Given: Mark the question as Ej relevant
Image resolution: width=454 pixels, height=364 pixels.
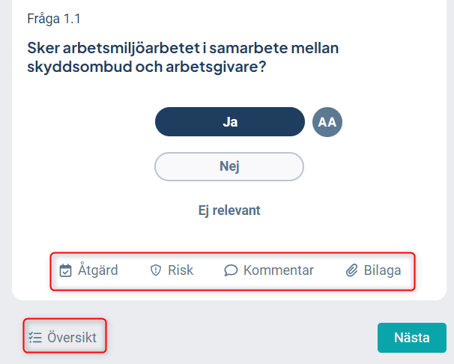Looking at the screenshot, I should coord(229,211).
